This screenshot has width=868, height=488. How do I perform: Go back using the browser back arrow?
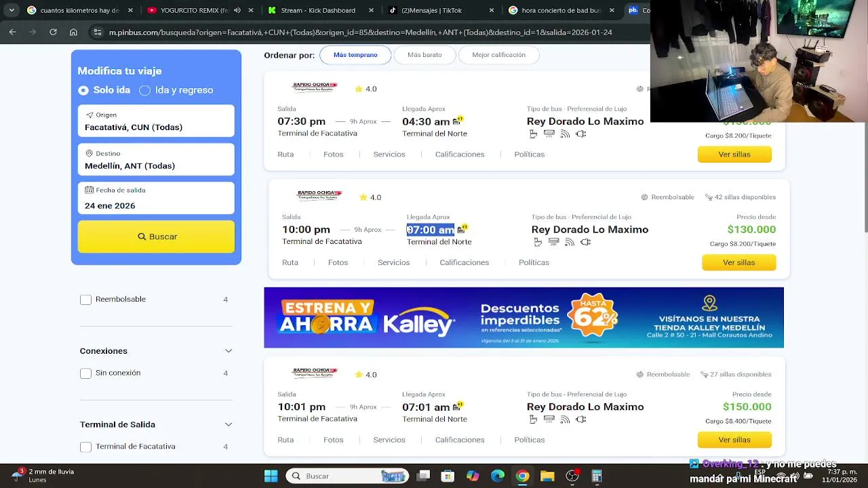[12, 32]
